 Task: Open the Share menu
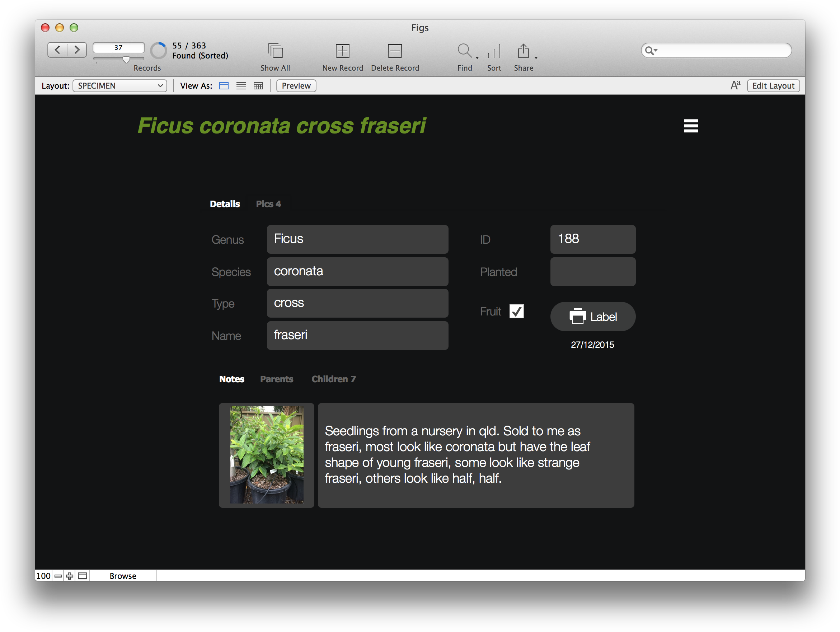click(524, 51)
